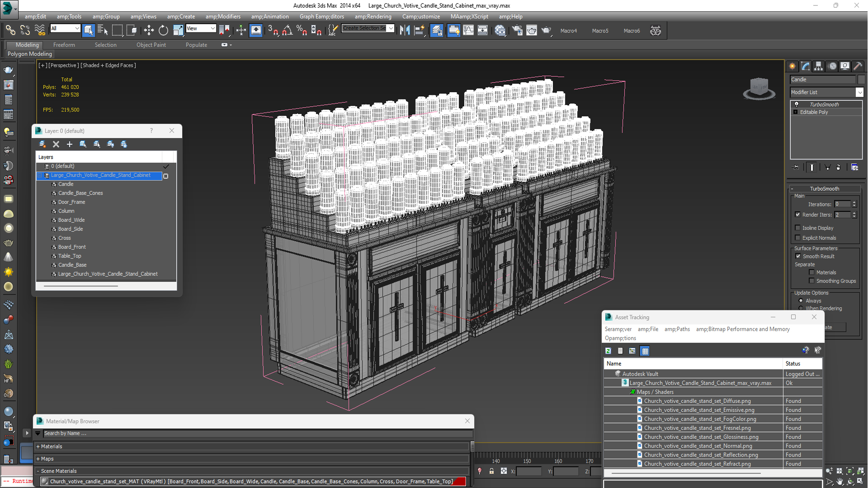The image size is (868, 488).
Task: Open the Modifiers menu
Action: pyautogui.click(x=223, y=17)
